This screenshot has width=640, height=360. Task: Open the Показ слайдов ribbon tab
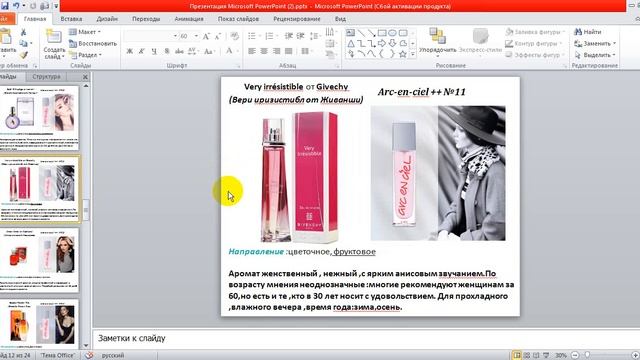(238, 19)
